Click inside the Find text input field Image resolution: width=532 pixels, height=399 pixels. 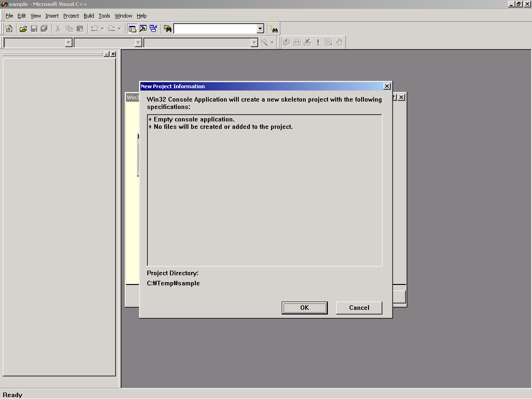[215, 29]
